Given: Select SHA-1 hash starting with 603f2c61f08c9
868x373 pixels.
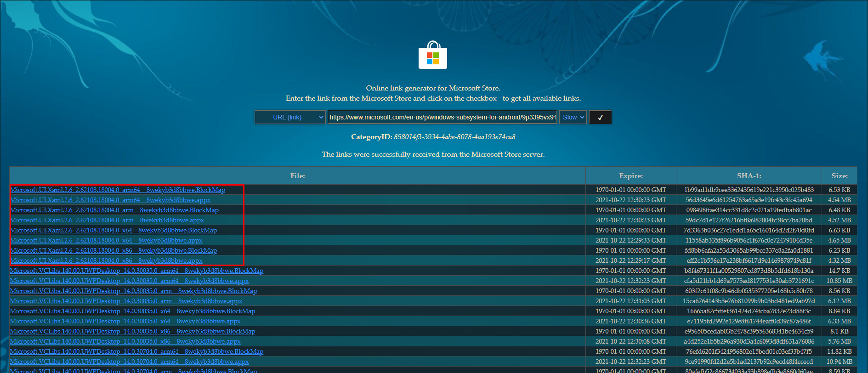Looking at the screenshot, I should pyautogui.click(x=749, y=291).
